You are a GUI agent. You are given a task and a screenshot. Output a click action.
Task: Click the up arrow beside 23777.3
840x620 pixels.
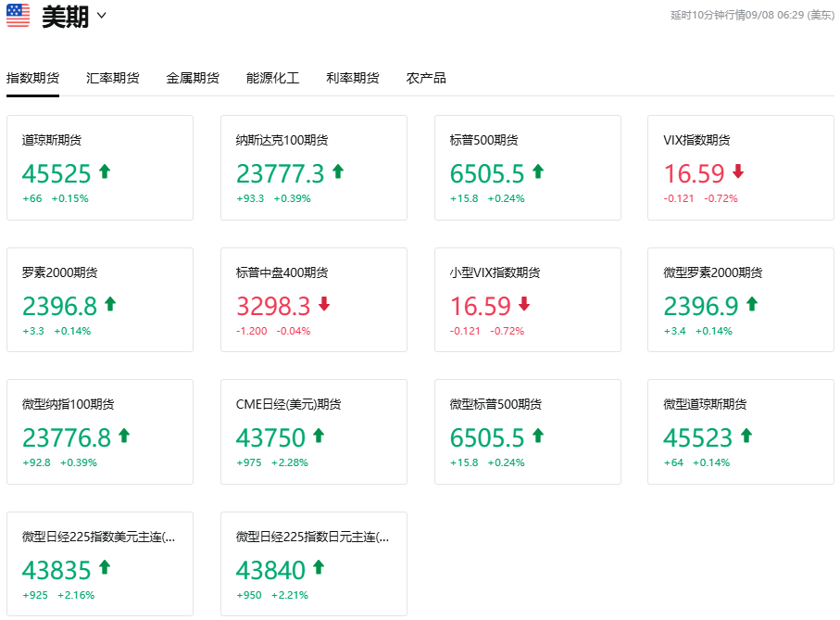[338, 171]
